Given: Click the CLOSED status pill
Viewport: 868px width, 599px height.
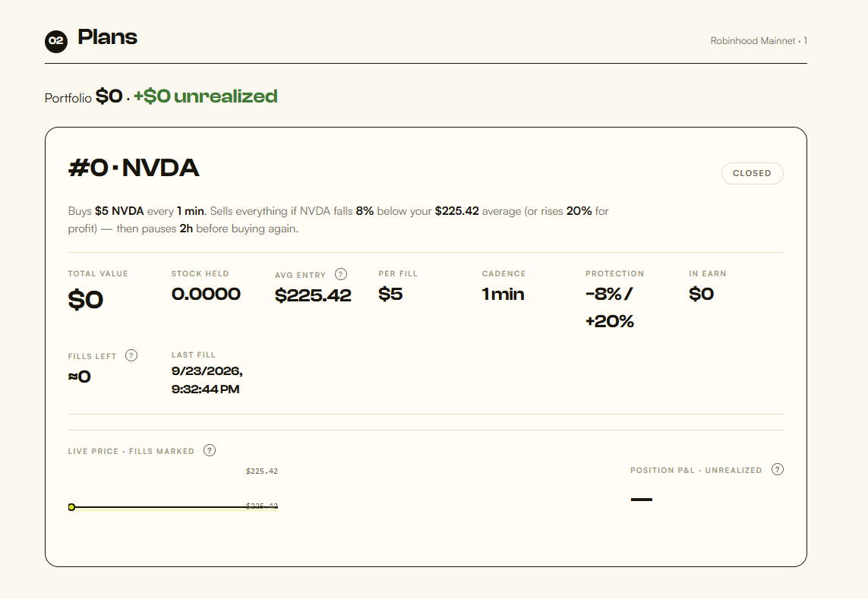Looking at the screenshot, I should pyautogui.click(x=753, y=173).
